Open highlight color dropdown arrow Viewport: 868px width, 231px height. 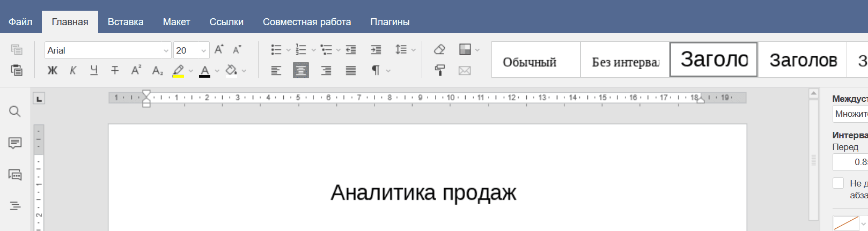(x=191, y=71)
